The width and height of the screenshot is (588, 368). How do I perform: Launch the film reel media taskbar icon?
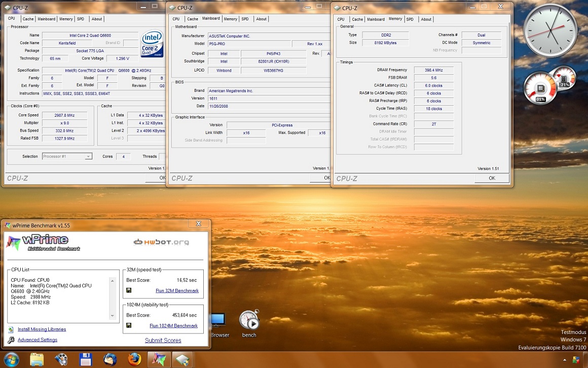coord(61,360)
